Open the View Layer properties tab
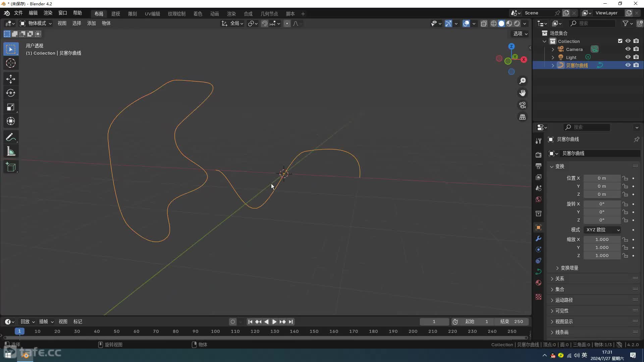Viewport: 644px width, 362px height. coord(538,177)
